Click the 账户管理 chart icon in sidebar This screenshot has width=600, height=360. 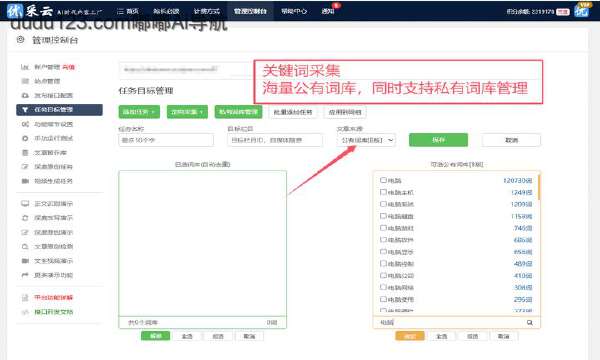click(25, 67)
